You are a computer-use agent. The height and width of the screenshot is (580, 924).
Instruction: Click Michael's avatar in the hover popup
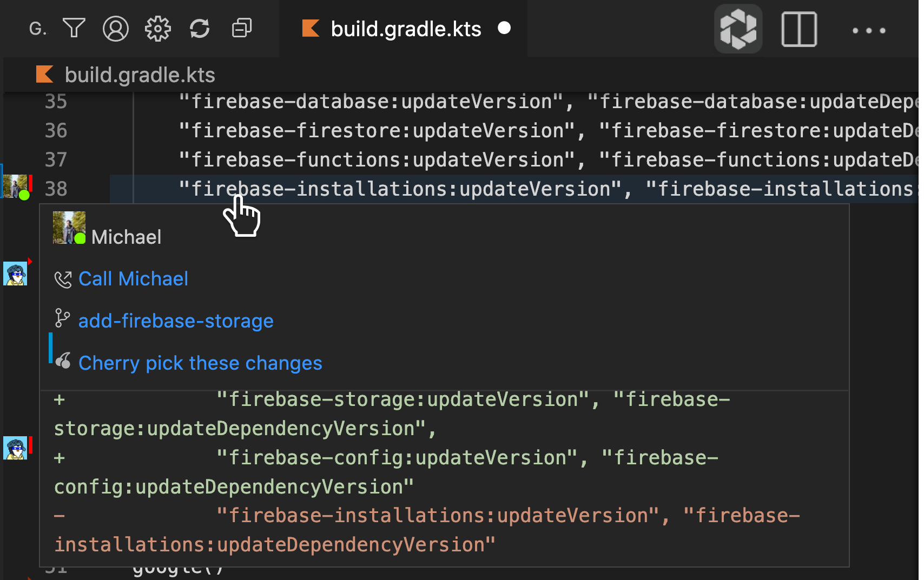coord(69,228)
